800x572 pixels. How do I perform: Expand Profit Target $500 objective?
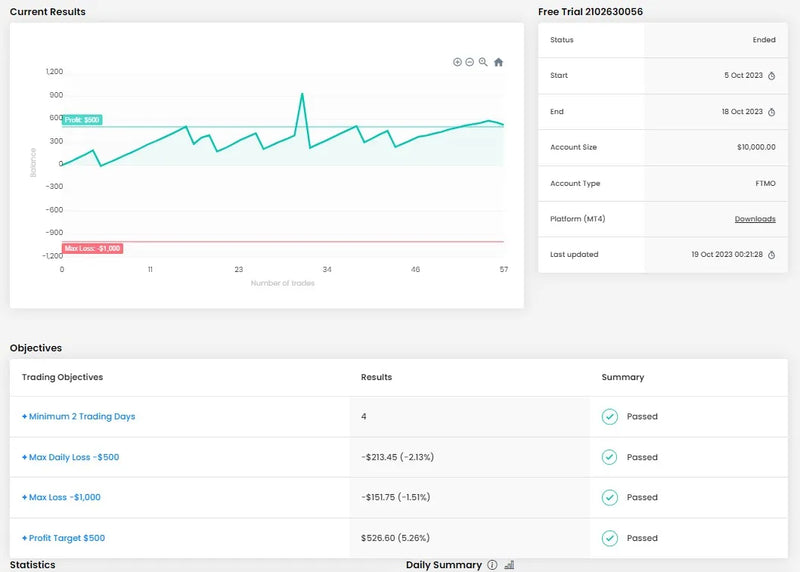(x=63, y=538)
